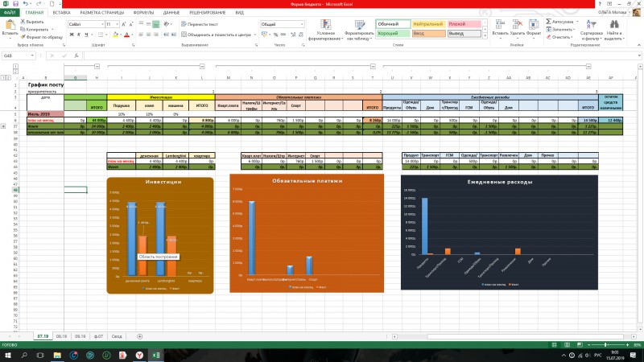Viewport: 644px width, 362px height.
Task: Open Format cells menu (Формат)
Action: [534, 29]
